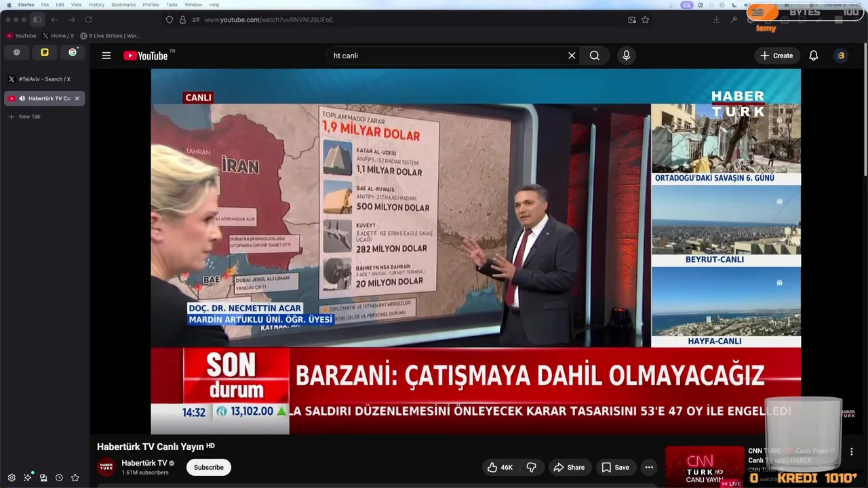
Task: Open the wrench tools icon in toolbar
Action: coord(734,20)
